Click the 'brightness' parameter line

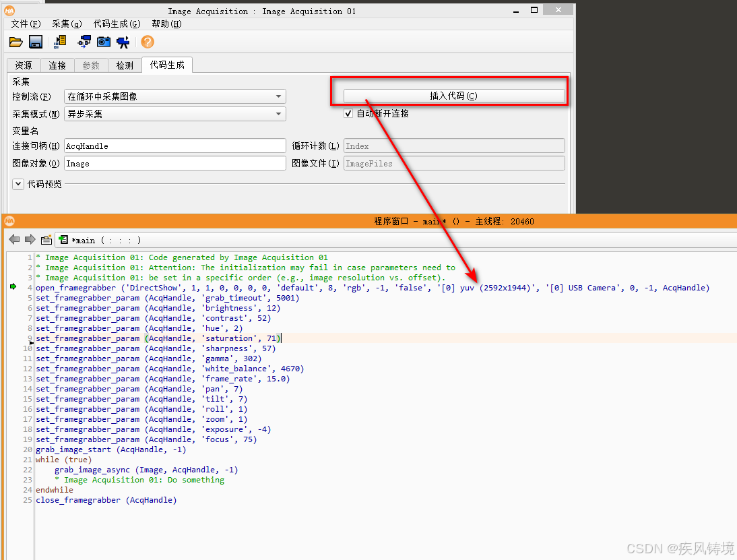pyautogui.click(x=158, y=308)
